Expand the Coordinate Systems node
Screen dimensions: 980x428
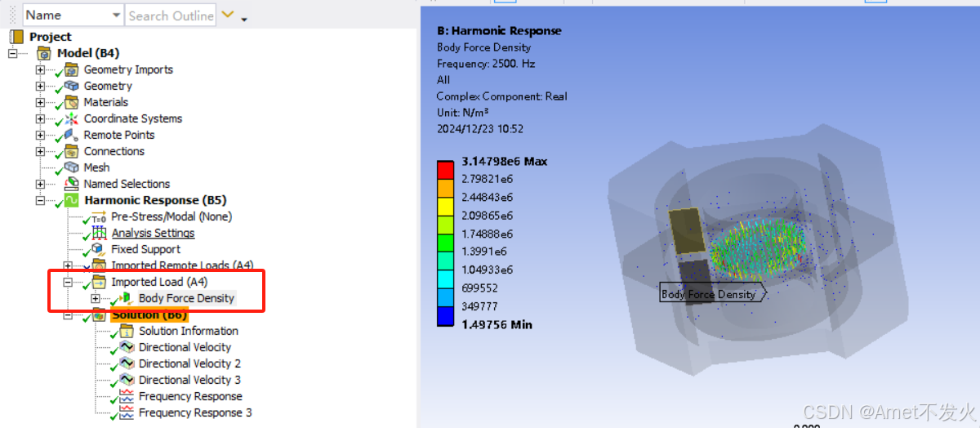[40, 118]
